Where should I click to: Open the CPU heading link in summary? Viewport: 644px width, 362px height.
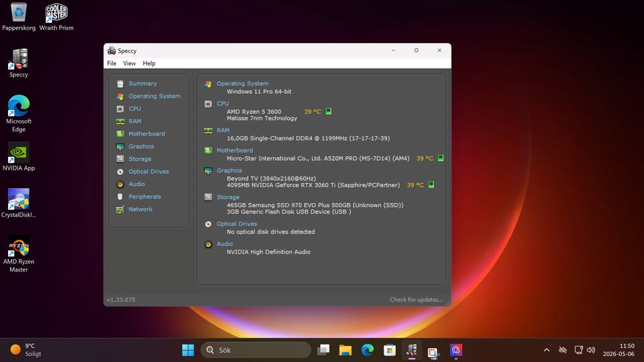coord(223,104)
